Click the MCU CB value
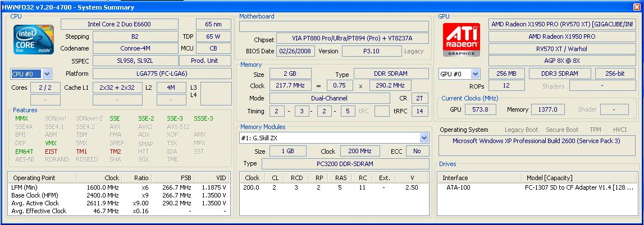This screenshot has height=225, width=644. pyautogui.click(x=213, y=48)
